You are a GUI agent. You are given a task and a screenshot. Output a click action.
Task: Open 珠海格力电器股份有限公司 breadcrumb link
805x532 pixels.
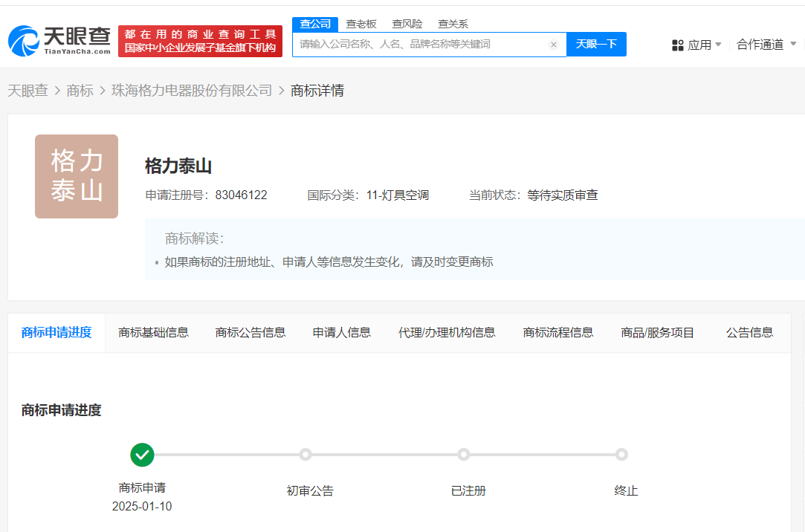192,91
